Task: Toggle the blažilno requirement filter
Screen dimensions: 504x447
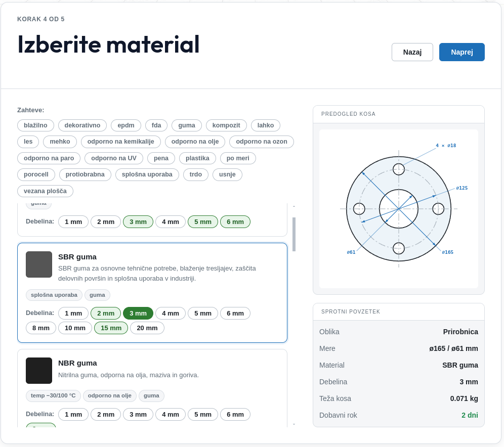Action: coord(35,125)
